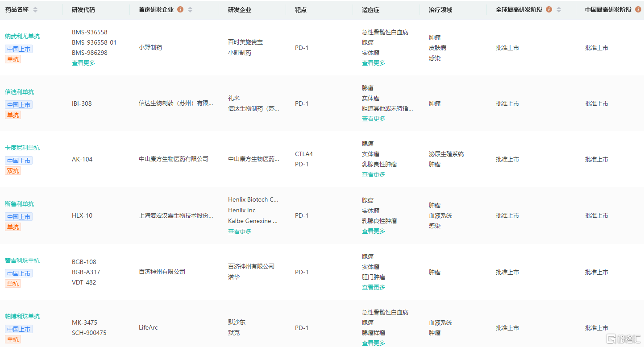Sort table by 药品名称 column arrows
The image size is (644, 347).
35,9
